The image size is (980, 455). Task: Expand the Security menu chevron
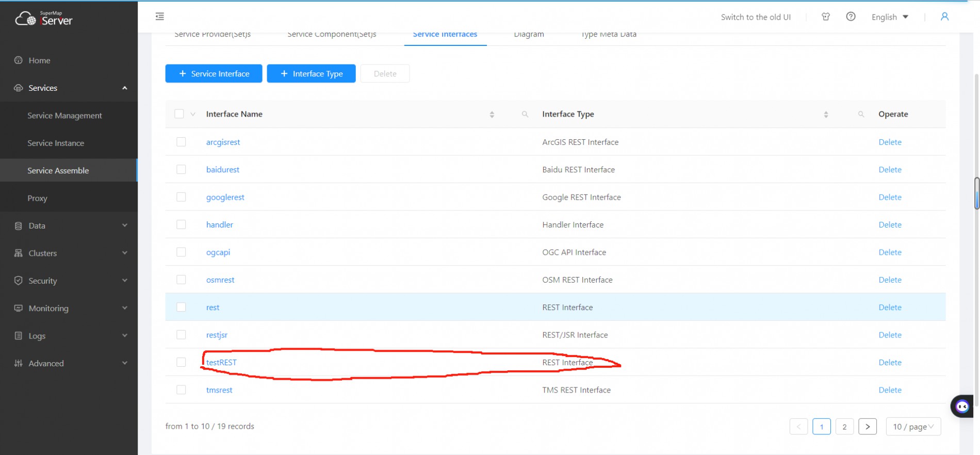[x=125, y=280]
